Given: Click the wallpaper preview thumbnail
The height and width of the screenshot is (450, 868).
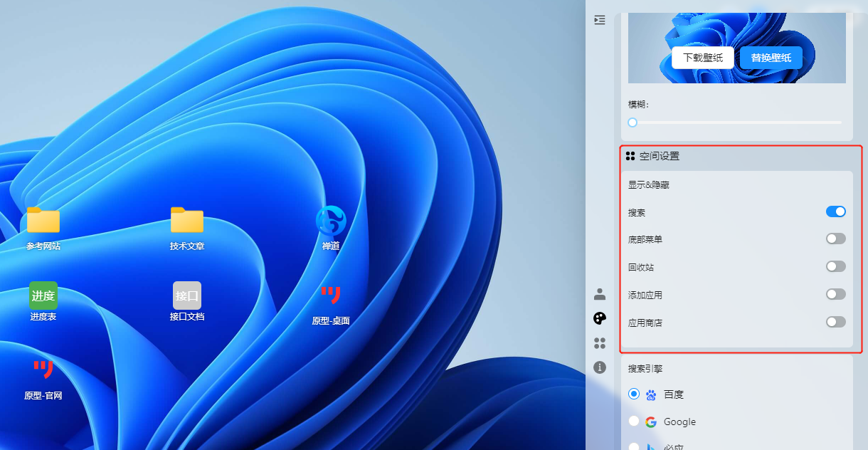Looking at the screenshot, I should pyautogui.click(x=737, y=48).
